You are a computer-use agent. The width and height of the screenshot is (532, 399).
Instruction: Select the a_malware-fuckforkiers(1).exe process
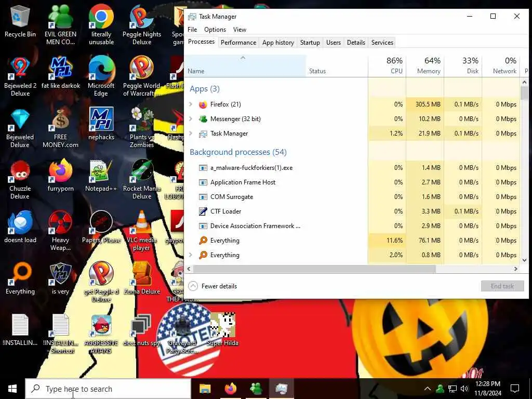[x=352, y=168]
